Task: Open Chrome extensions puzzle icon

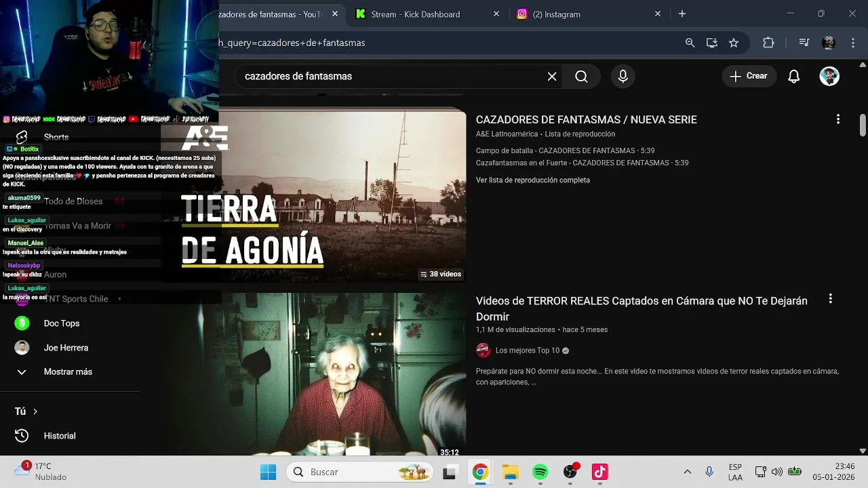Action: (x=768, y=43)
